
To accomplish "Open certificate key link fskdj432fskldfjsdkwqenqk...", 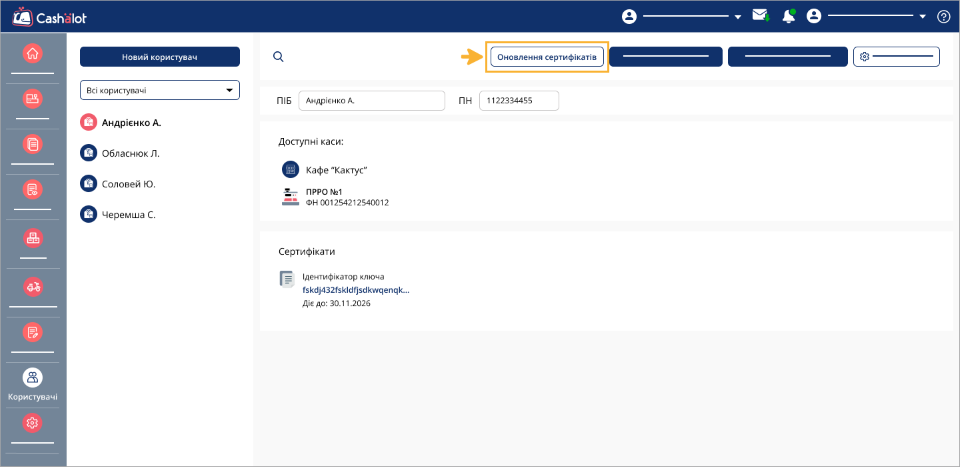I will pyautogui.click(x=356, y=290).
